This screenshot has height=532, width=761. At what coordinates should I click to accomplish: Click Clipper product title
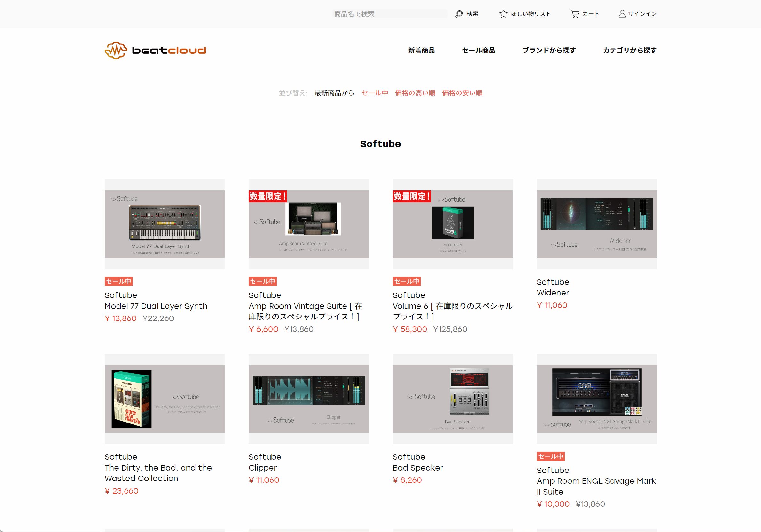point(263,468)
